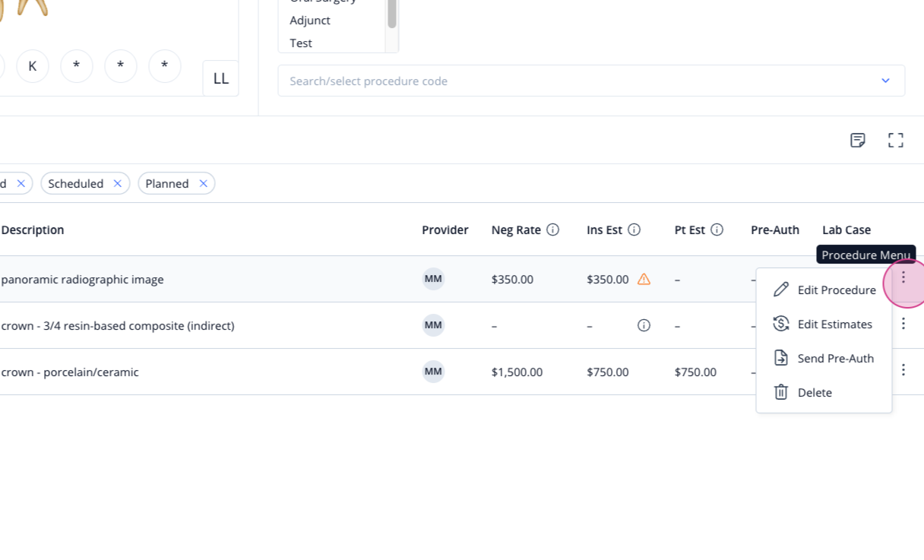Click the Search/select procedure code field
The width and height of the screenshot is (924, 560).
click(x=591, y=81)
